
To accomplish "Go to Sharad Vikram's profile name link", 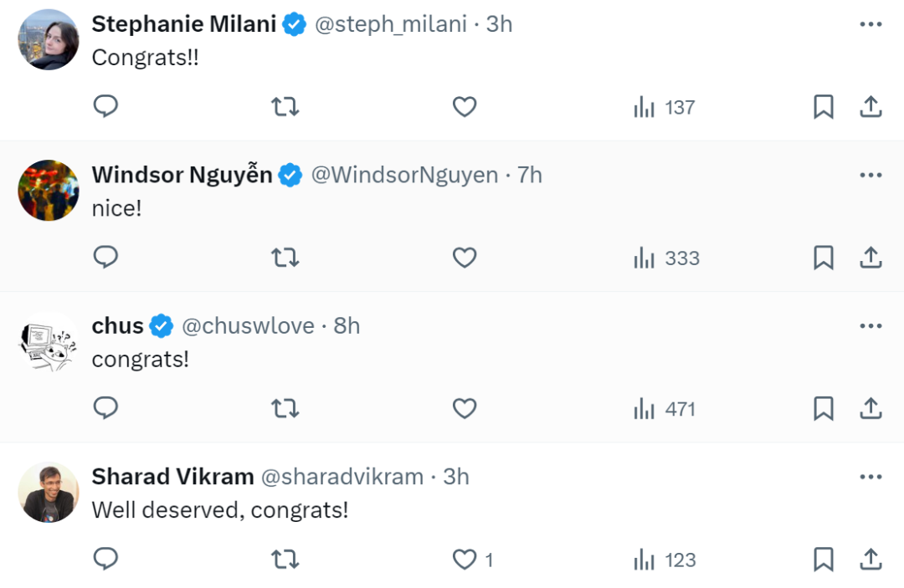I will pyautogui.click(x=172, y=477).
